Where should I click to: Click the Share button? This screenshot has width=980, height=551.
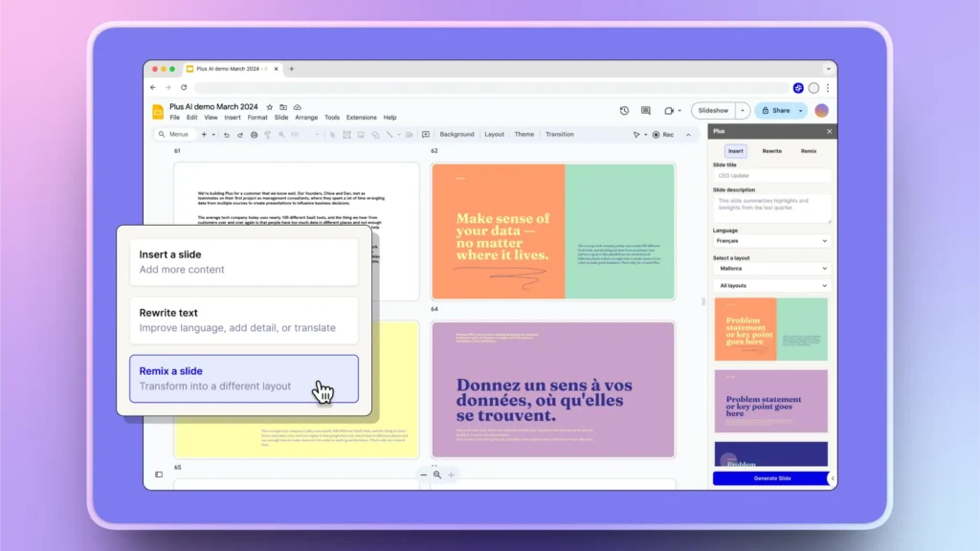point(775,111)
